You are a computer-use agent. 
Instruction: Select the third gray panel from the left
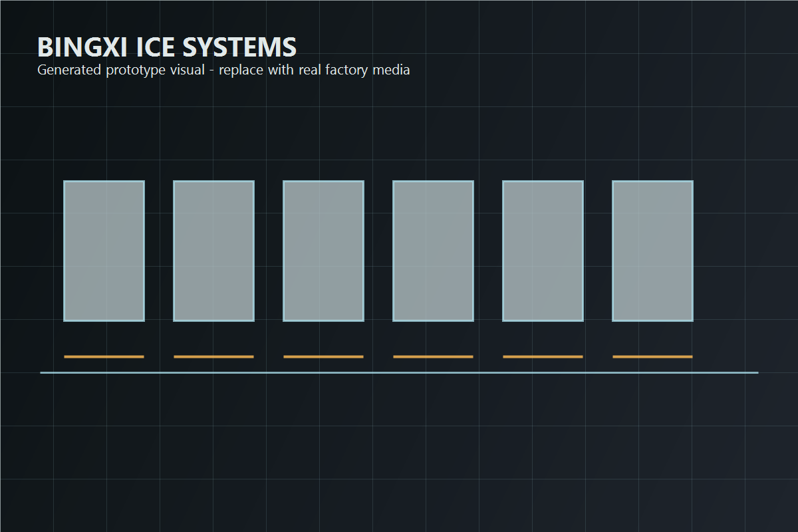(323, 251)
